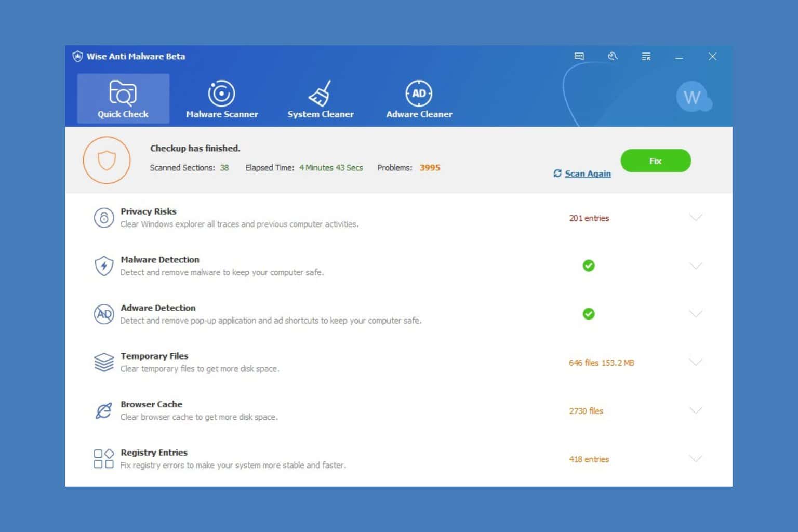This screenshot has width=798, height=532.
Task: Click the green checkmark for Adware Detection
Action: pyautogui.click(x=589, y=314)
